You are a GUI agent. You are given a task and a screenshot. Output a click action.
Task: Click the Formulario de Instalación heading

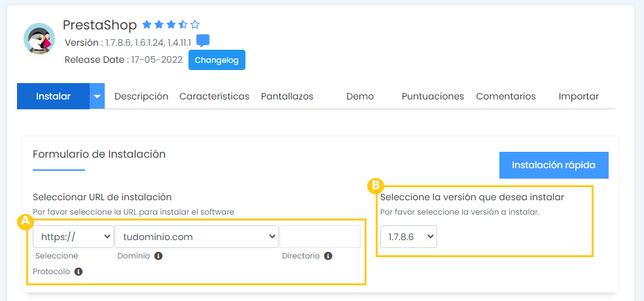[x=99, y=154]
